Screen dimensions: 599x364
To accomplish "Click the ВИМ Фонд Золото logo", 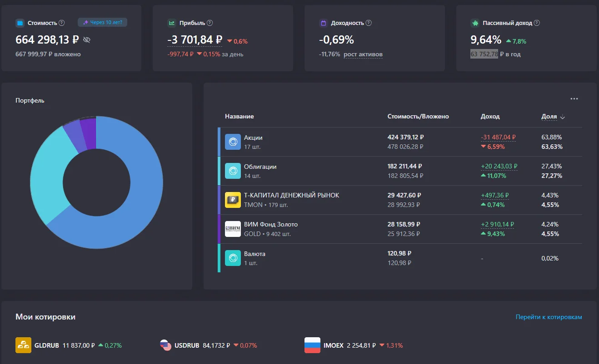I will 233,229.
